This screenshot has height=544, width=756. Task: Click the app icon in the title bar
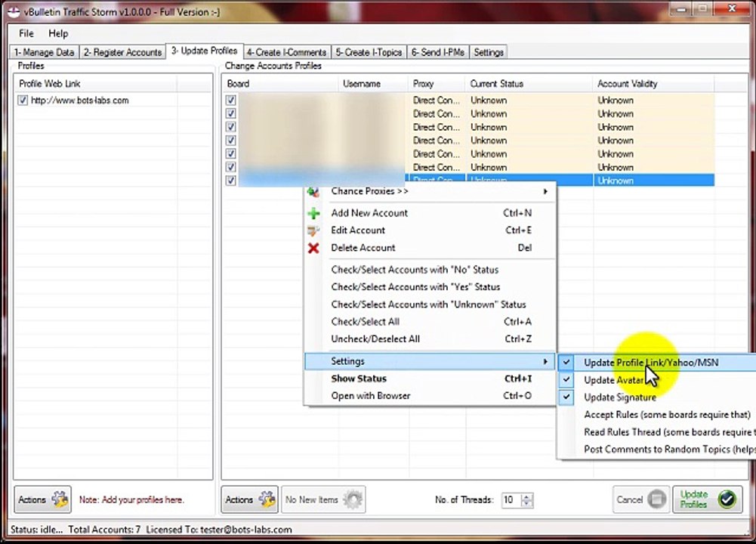pyautogui.click(x=14, y=11)
